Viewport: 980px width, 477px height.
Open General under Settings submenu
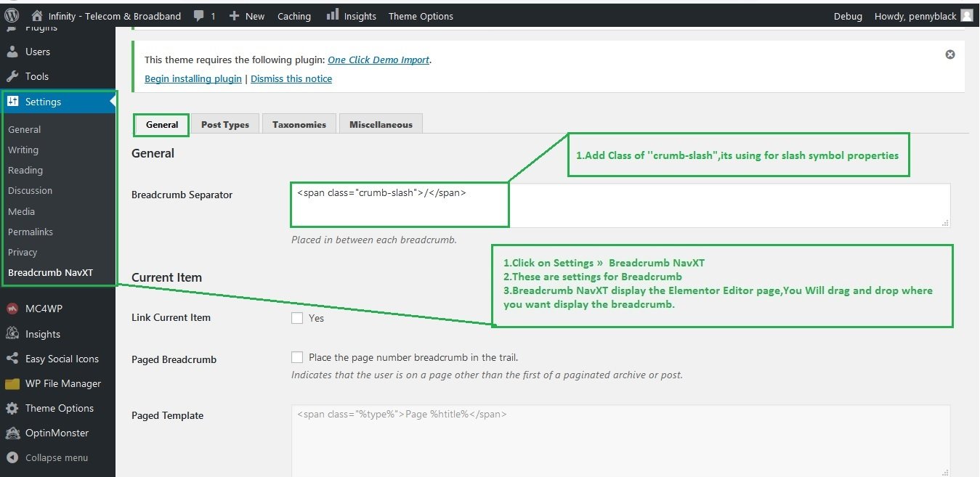point(25,129)
